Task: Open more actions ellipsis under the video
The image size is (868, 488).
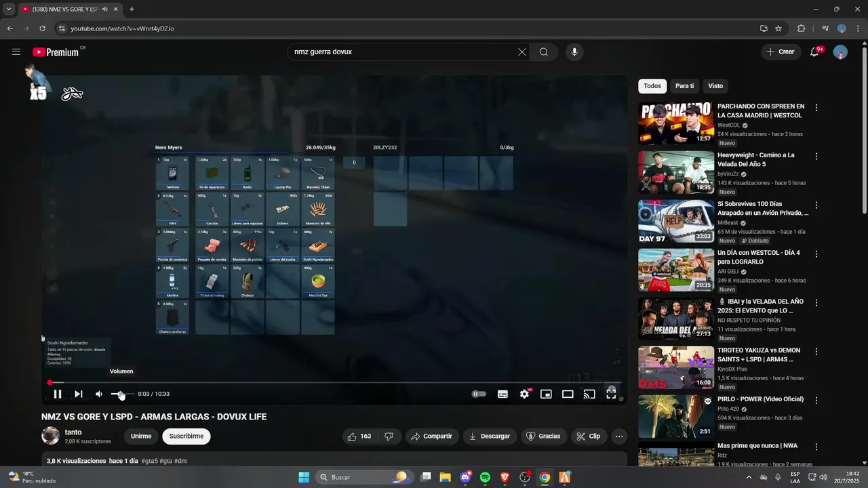Action: (619, 436)
